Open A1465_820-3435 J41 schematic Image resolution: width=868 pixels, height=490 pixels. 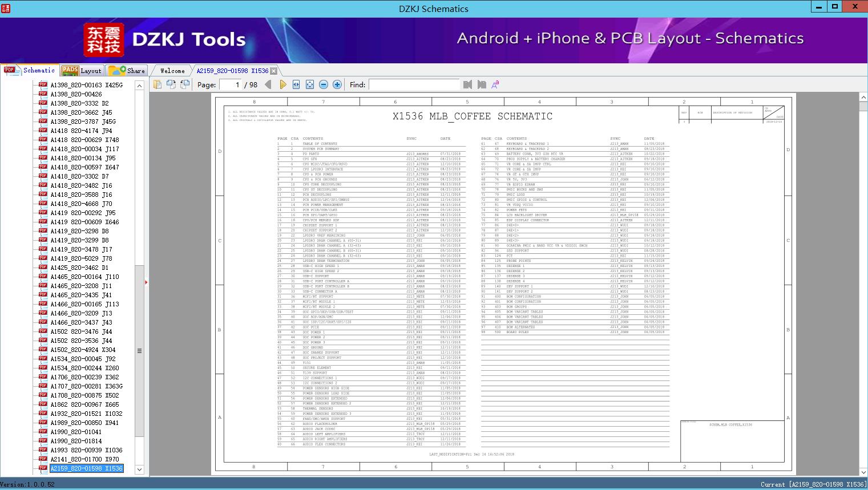[81, 295]
